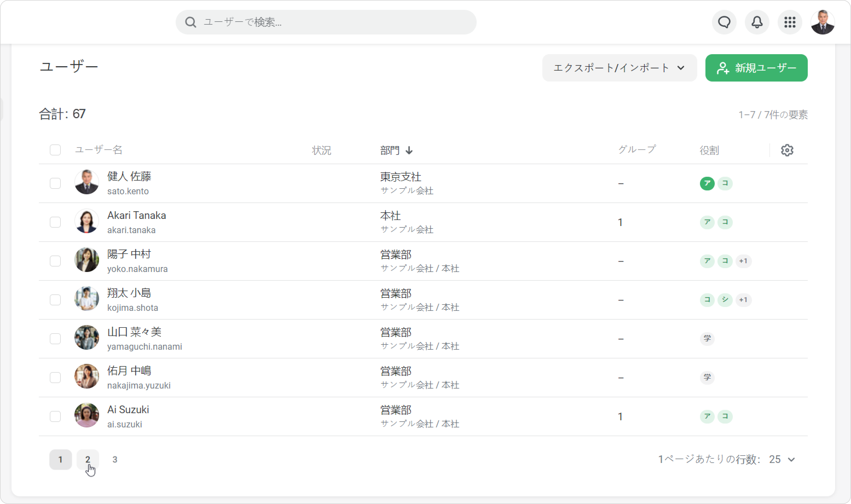Click akari.tanaka's コ role badge
Screen dimensions: 851x504
click(725, 222)
